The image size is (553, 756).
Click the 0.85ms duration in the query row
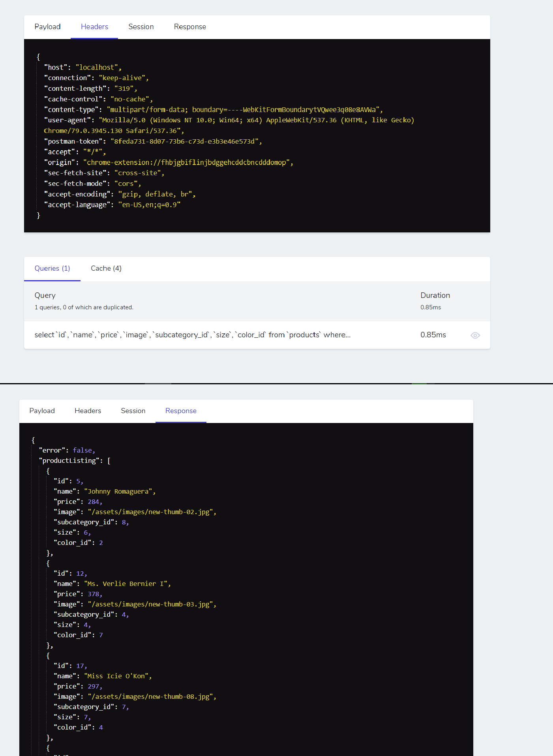click(433, 335)
